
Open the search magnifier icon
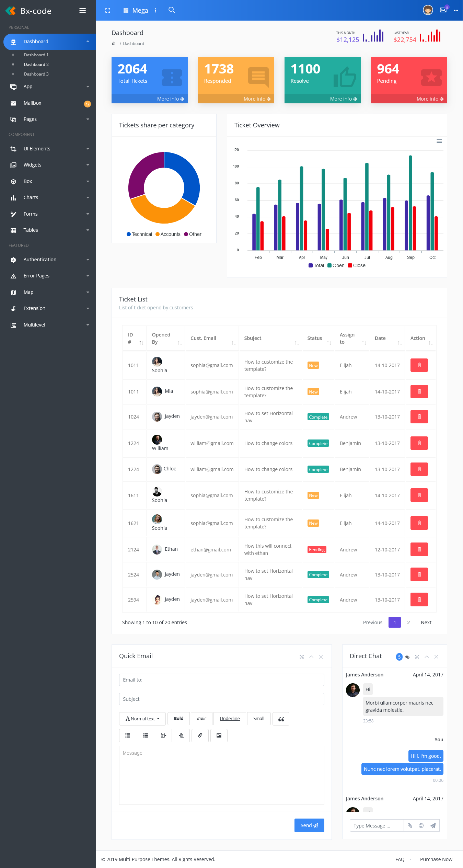tap(172, 10)
